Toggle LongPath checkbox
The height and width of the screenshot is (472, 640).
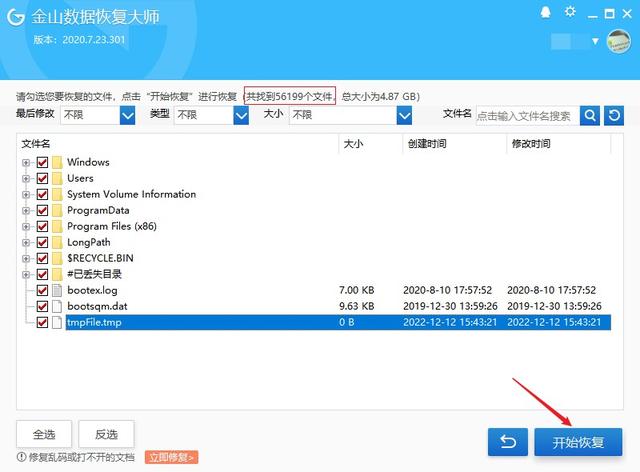42,242
